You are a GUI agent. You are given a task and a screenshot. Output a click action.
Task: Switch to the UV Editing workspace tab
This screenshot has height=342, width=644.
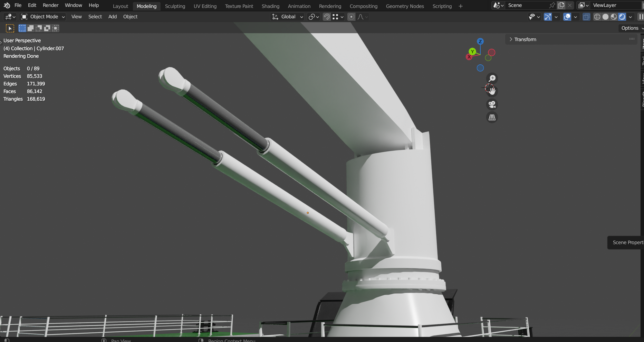tap(205, 6)
